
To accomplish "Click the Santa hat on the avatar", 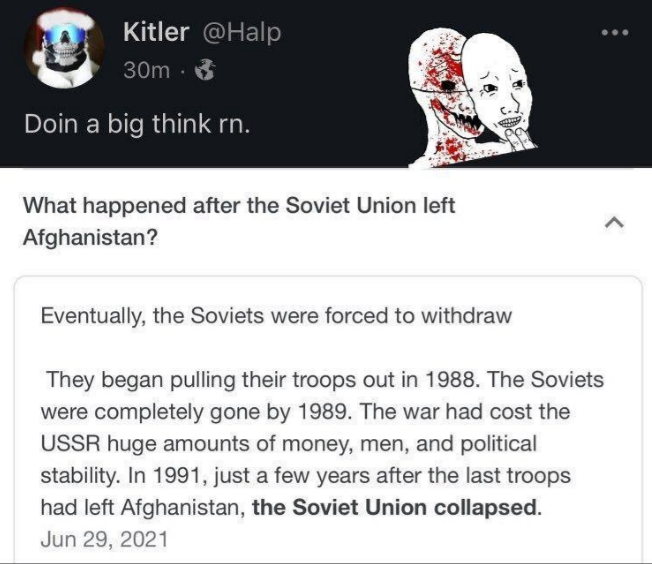I will point(64,25).
